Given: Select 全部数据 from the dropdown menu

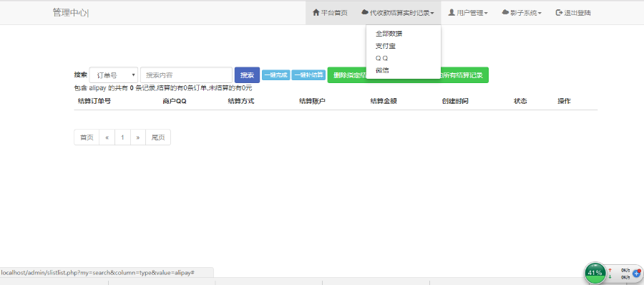Looking at the screenshot, I should [x=404, y=34].
